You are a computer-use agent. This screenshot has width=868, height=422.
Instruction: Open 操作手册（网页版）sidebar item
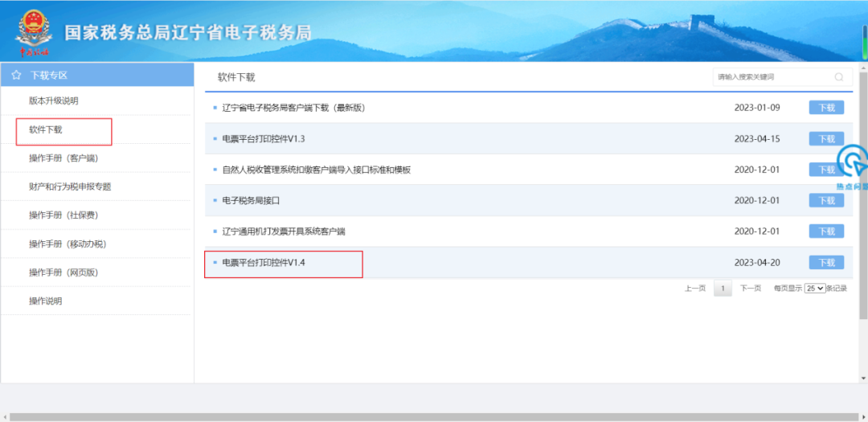(63, 272)
